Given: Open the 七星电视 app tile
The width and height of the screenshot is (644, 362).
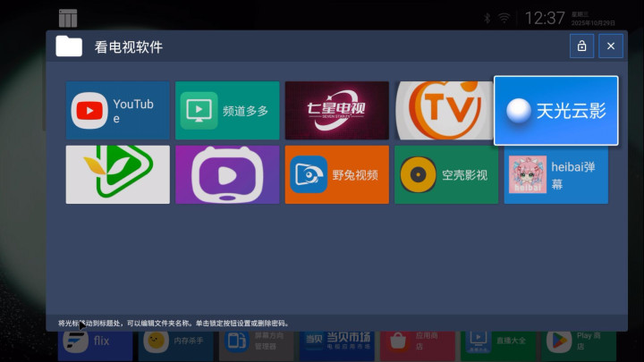Looking at the screenshot, I should 337,111.
